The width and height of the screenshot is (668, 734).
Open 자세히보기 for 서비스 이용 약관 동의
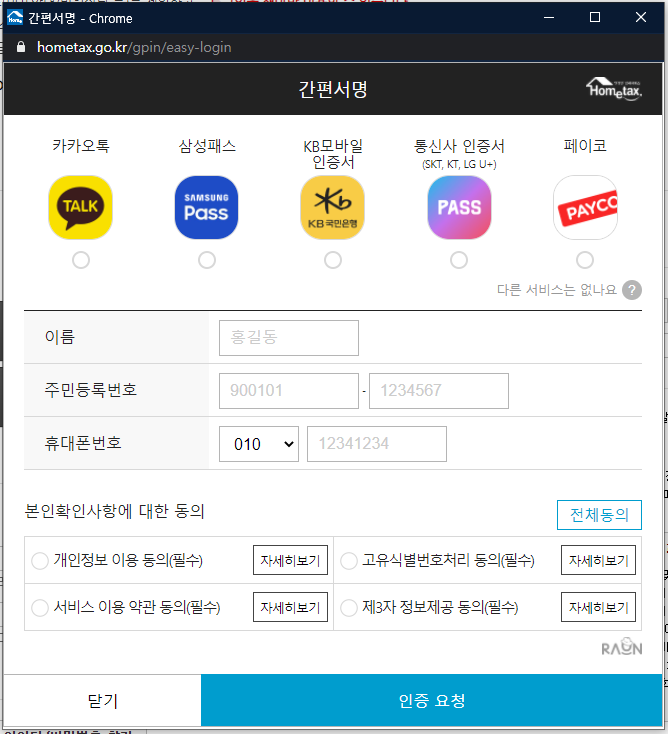290,607
